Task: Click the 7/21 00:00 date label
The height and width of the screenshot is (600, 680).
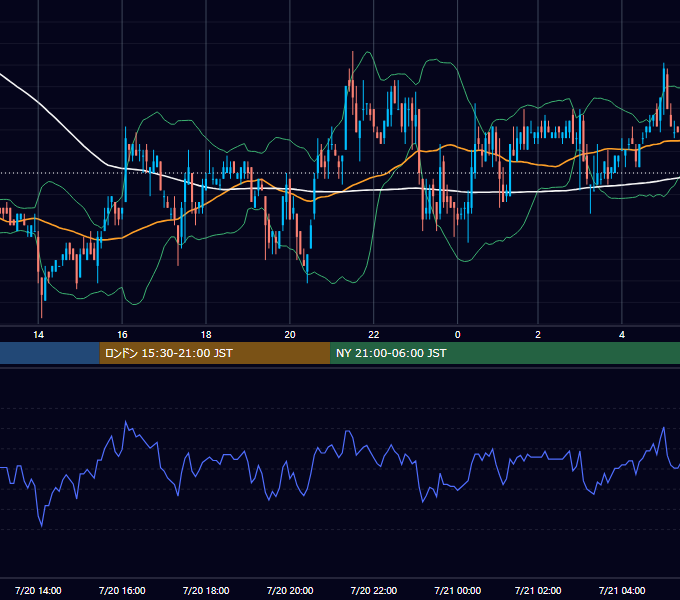Action: [x=458, y=590]
